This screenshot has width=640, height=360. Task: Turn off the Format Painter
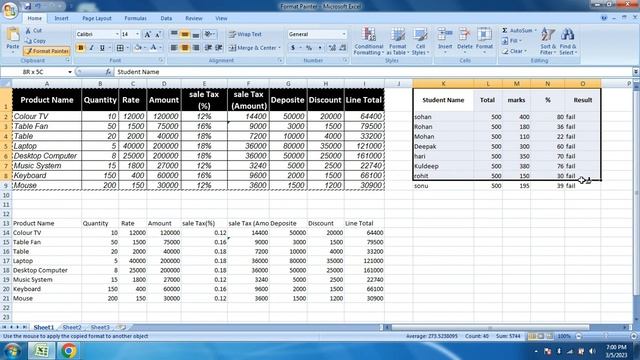click(x=47, y=51)
